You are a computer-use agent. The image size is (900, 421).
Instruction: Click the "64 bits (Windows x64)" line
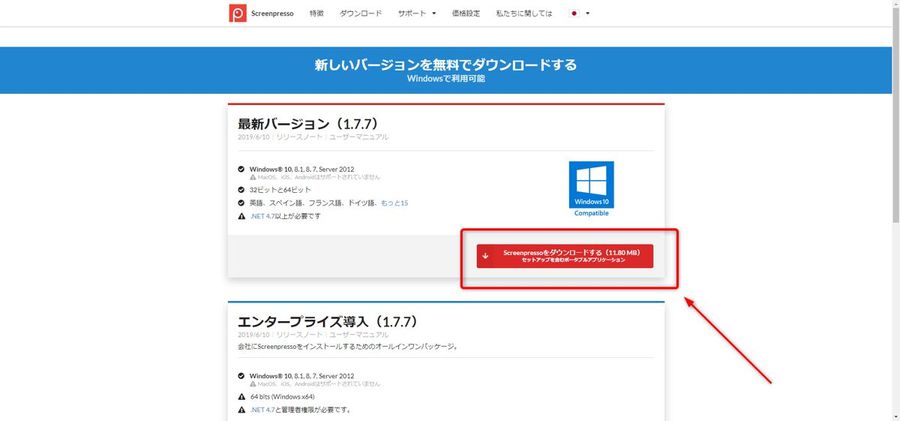tap(282, 397)
